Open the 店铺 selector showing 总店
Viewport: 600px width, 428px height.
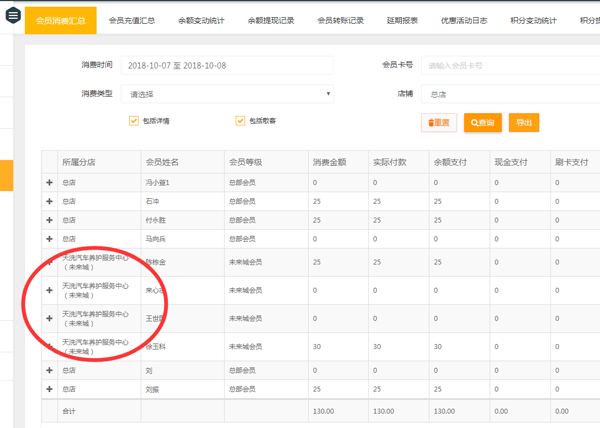tap(510, 94)
